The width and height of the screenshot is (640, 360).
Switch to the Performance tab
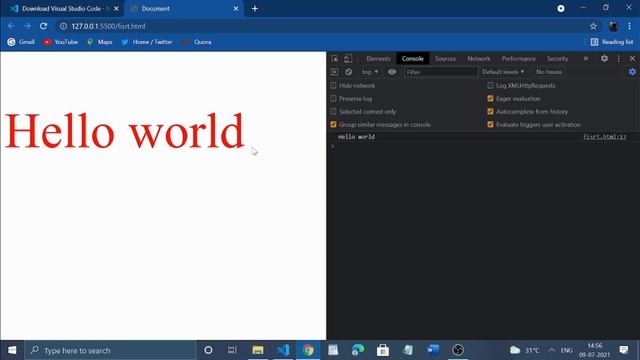click(518, 59)
